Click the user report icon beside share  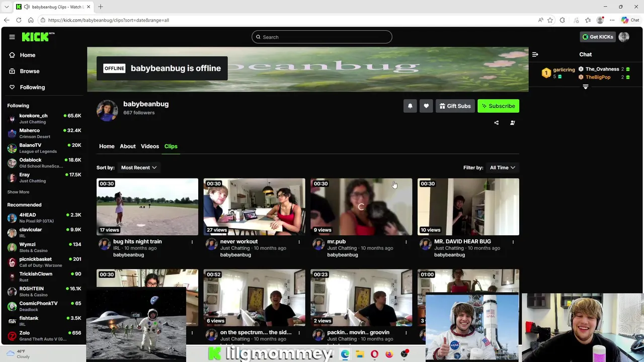[512, 123]
